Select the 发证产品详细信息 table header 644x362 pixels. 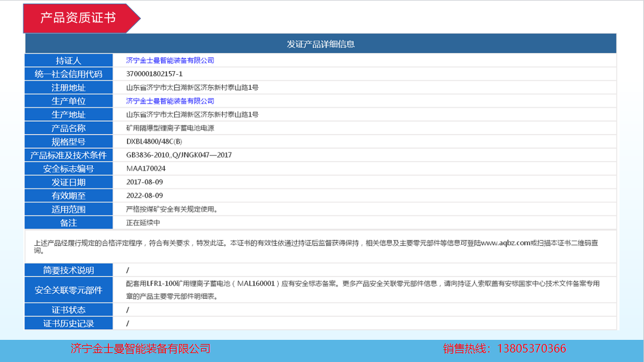(x=321, y=44)
